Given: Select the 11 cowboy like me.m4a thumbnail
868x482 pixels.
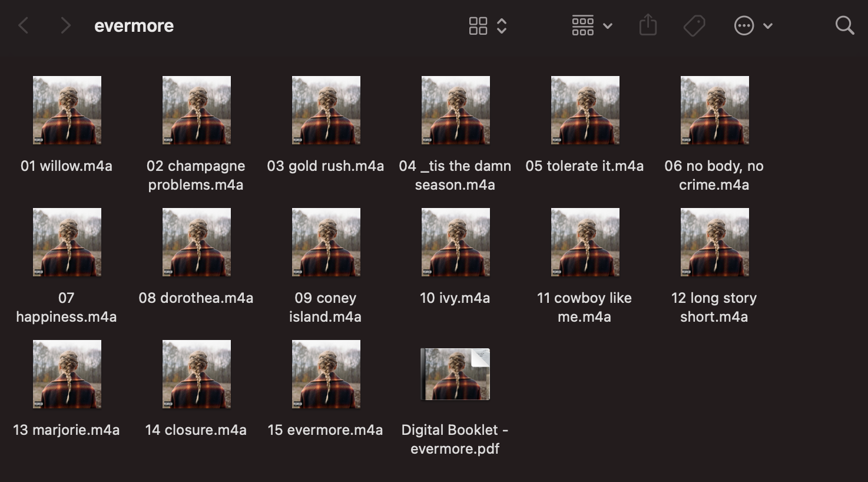Looking at the screenshot, I should click(585, 242).
